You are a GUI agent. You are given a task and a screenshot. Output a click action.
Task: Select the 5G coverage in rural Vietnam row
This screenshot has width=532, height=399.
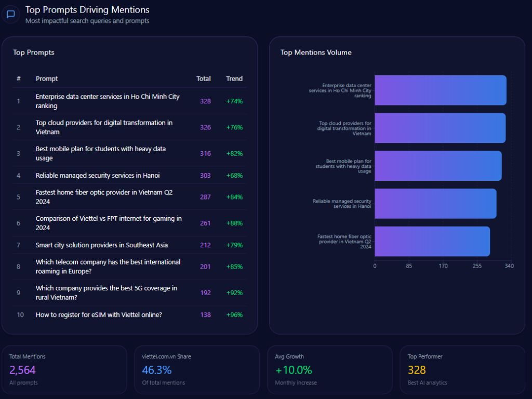point(107,292)
